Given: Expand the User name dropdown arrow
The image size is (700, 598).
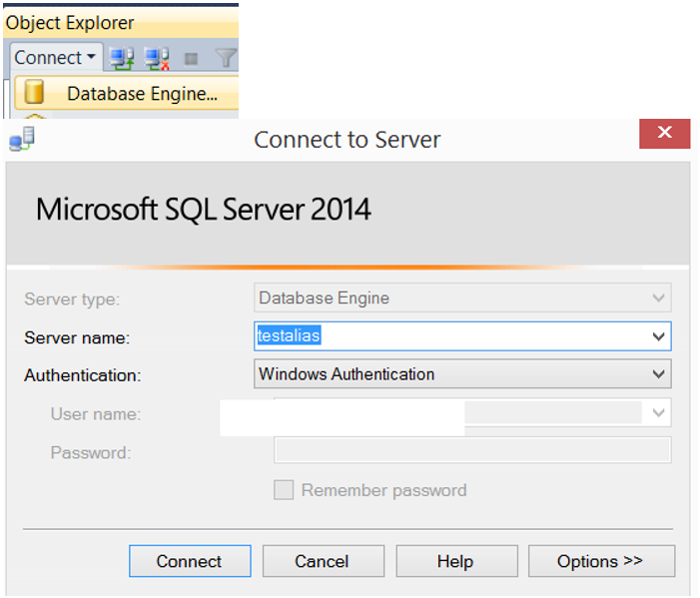Looking at the screenshot, I should click(x=658, y=412).
